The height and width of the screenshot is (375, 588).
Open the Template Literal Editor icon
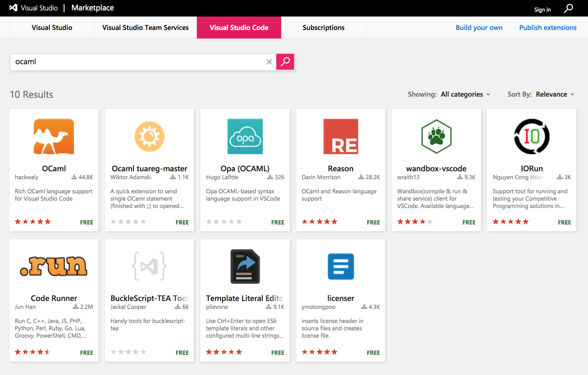coord(245,266)
